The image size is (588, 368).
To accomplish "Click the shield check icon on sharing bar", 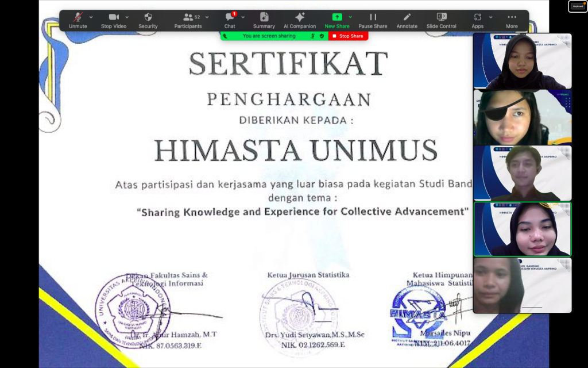I will coord(322,36).
